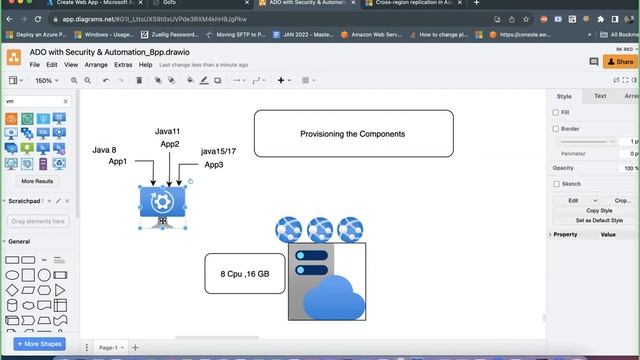Open the fill color bucket tool
The width and height of the screenshot is (640, 360).
(x=190, y=80)
